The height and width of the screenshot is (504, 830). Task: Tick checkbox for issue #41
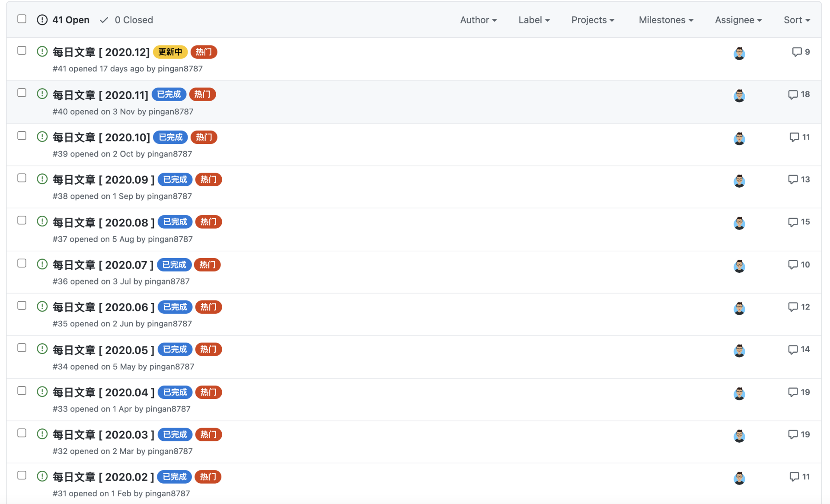[22, 51]
